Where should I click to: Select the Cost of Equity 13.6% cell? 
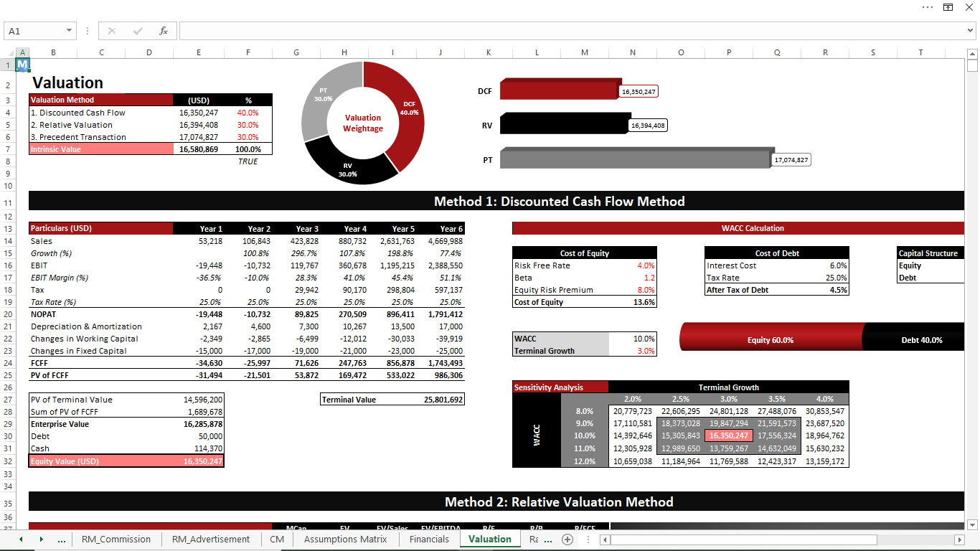633,302
